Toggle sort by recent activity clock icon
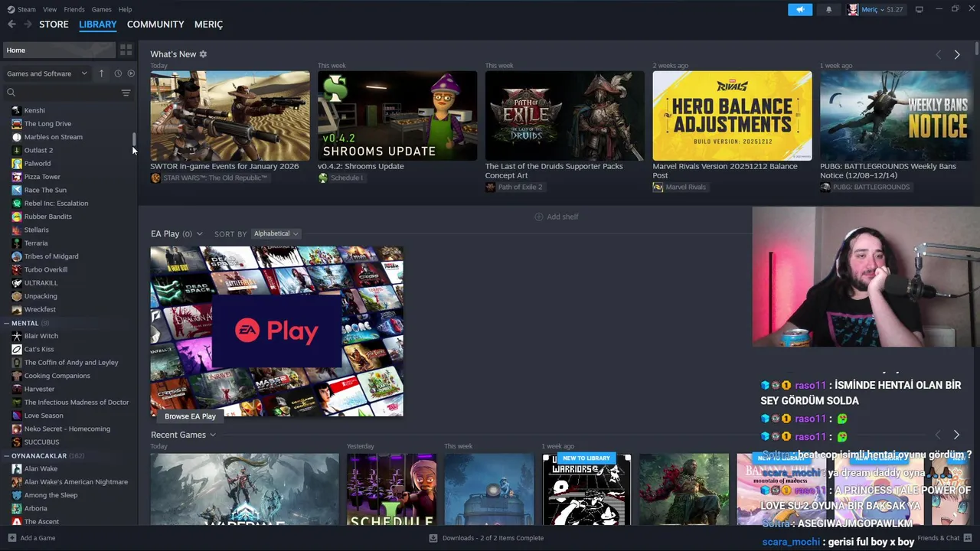This screenshot has width=980, height=551. [x=118, y=73]
